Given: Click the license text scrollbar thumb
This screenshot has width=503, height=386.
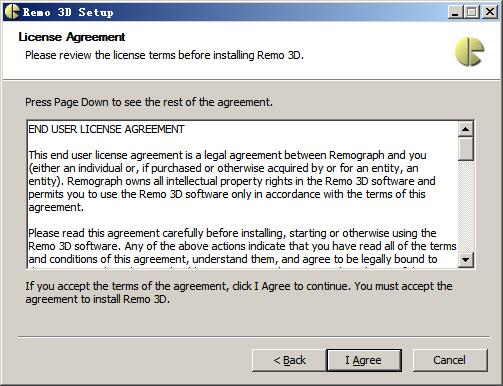Looking at the screenshot, I should (466, 149).
